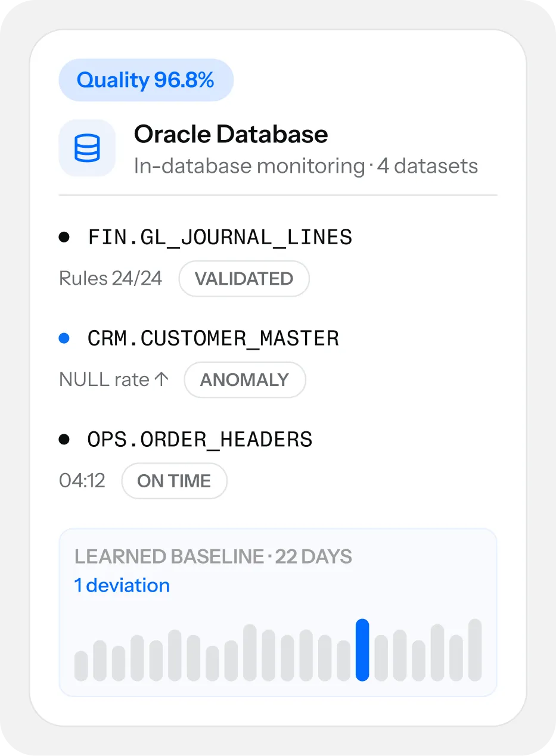Image resolution: width=556 pixels, height=756 pixels.
Task: Click the first gray bar in baseline chart
Action: 81,666
